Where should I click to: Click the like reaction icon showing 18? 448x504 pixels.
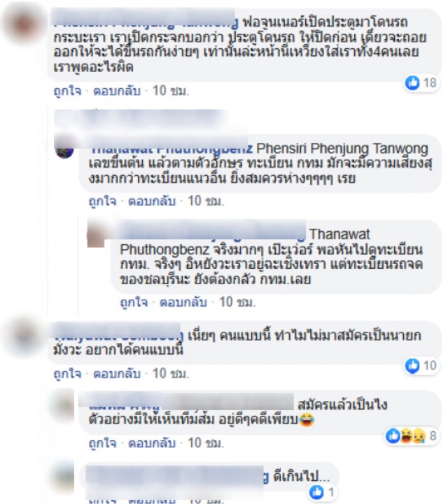[x=412, y=83]
